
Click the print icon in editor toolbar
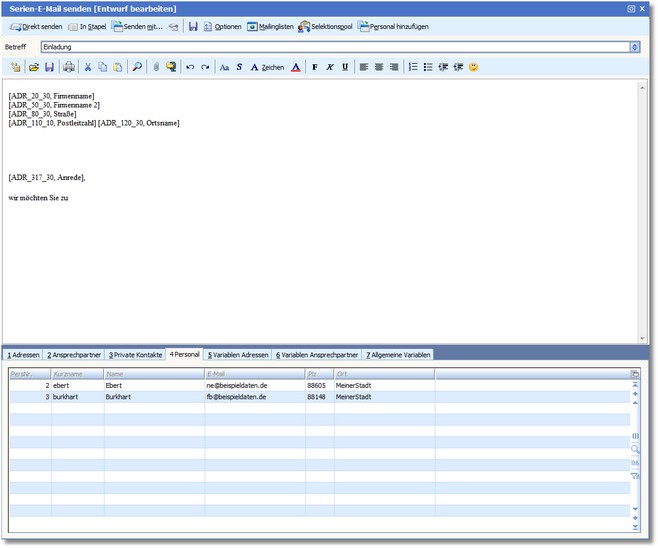point(68,67)
